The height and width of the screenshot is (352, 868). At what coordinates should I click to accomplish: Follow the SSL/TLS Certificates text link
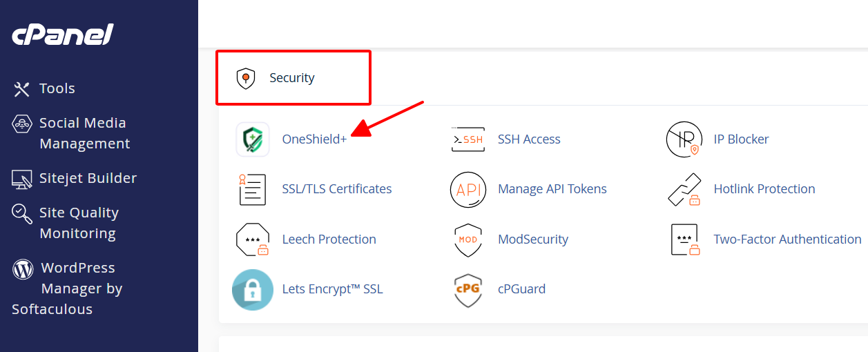[337, 189]
